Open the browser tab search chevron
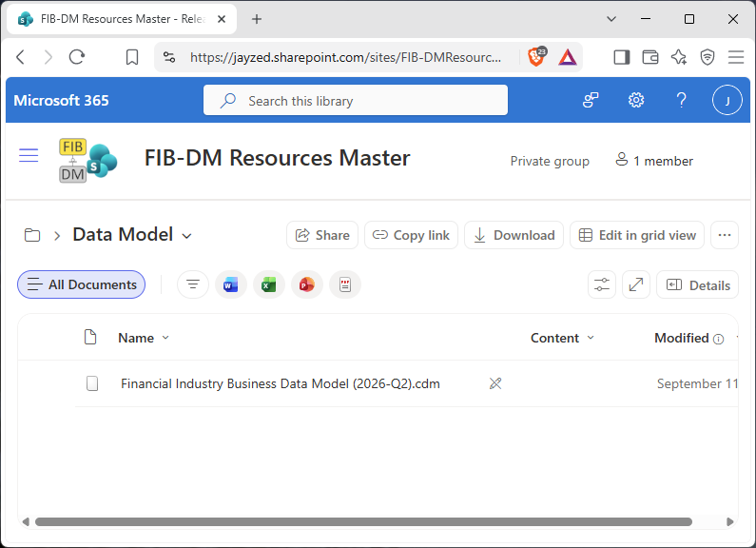Viewport: 756px width, 548px height. (611, 19)
